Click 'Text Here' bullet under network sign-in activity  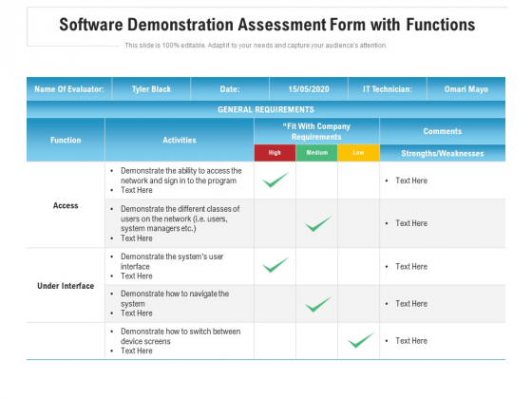tap(137, 190)
